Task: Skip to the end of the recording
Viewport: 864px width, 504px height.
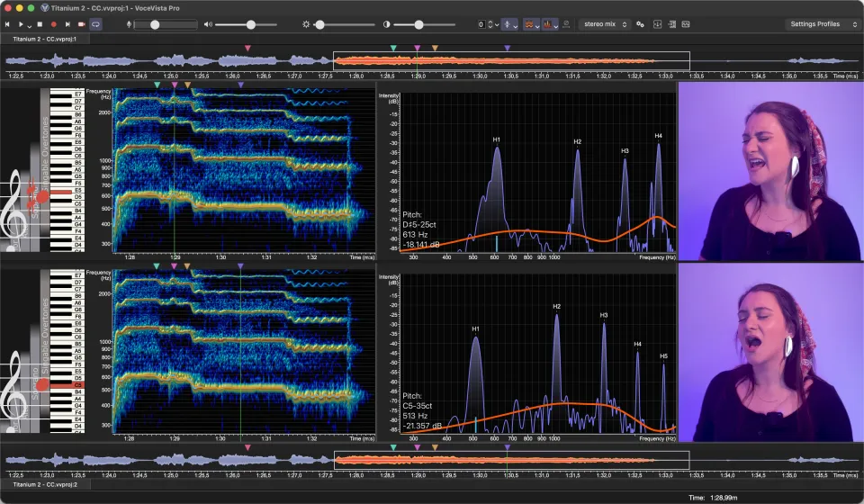Action: [x=67, y=24]
